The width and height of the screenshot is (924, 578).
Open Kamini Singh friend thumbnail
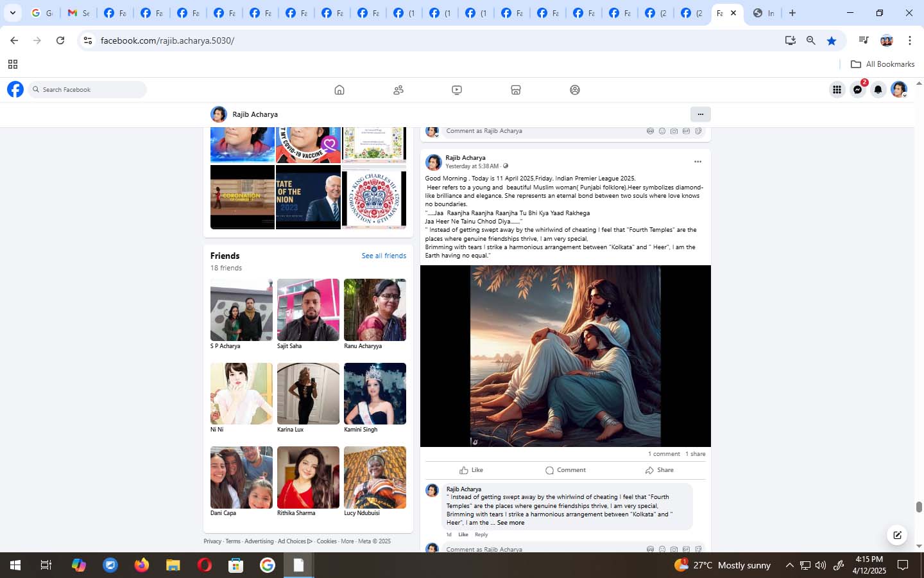[x=375, y=394]
